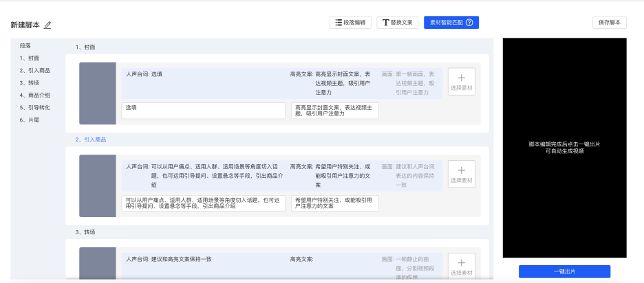Screen dimensions: 644x283
Task: Jump to 3、转场 in the sidebar
Action: 30,83
